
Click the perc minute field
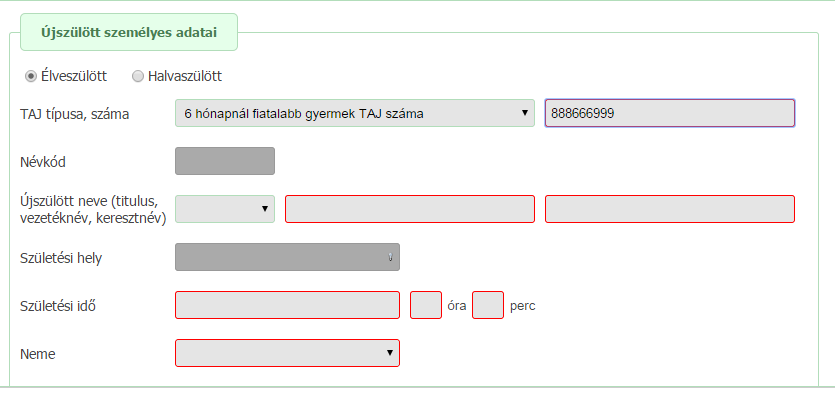click(x=488, y=305)
